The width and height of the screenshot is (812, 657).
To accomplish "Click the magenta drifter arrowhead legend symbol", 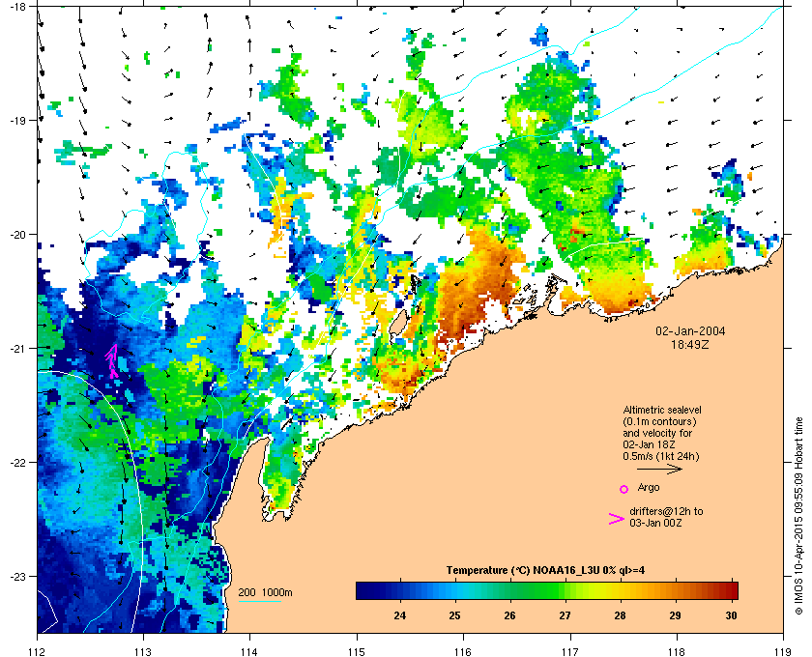I will pyautogui.click(x=617, y=519).
